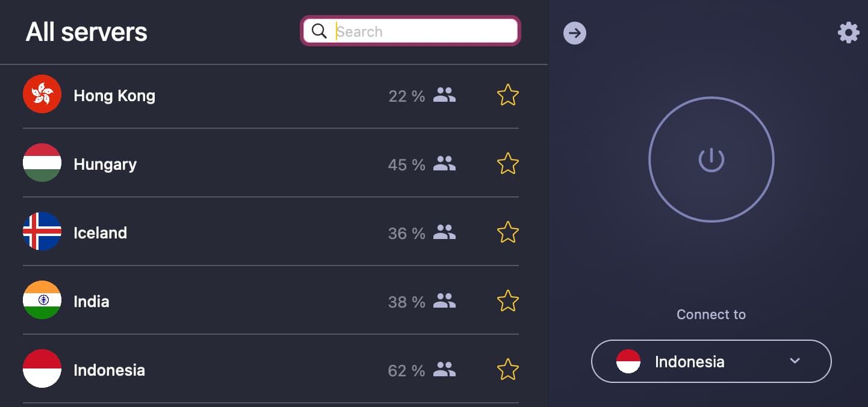The width and height of the screenshot is (868, 407).
Task: Click the magnifying glass search icon
Action: 319,31
